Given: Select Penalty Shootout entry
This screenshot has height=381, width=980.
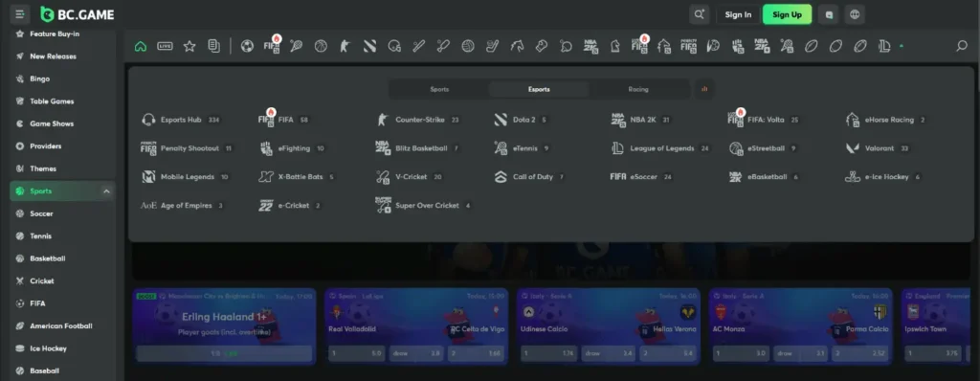Looking at the screenshot, I should (187, 148).
